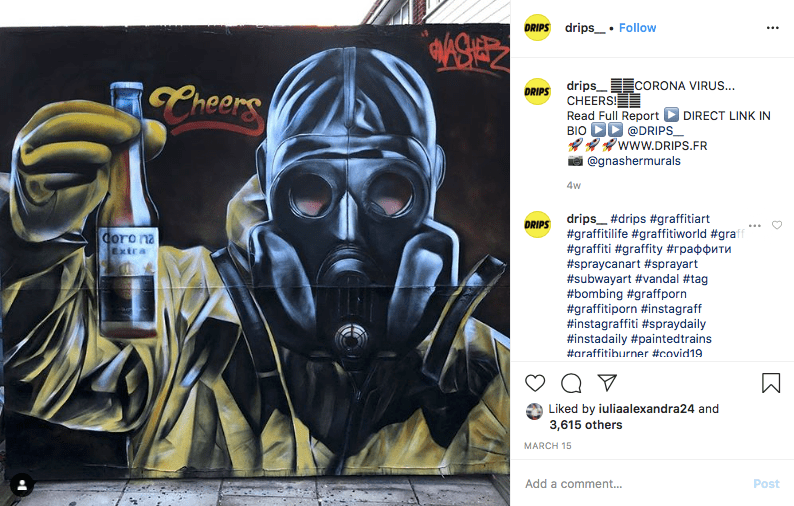Share post via paper plane icon
The width and height of the screenshot is (794, 506).
(x=607, y=382)
